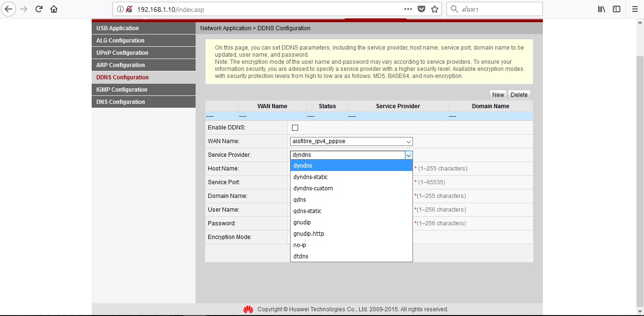The image size is (644, 316).
Task: Collapse the Service Provider dropdown arrow
Action: (409, 155)
